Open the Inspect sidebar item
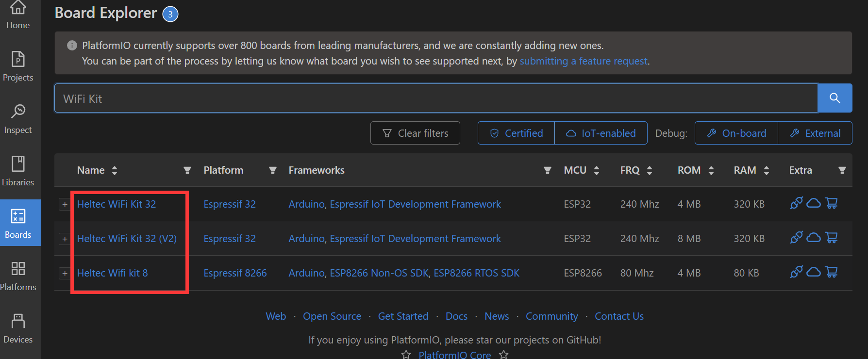This screenshot has height=359, width=868. [x=18, y=119]
